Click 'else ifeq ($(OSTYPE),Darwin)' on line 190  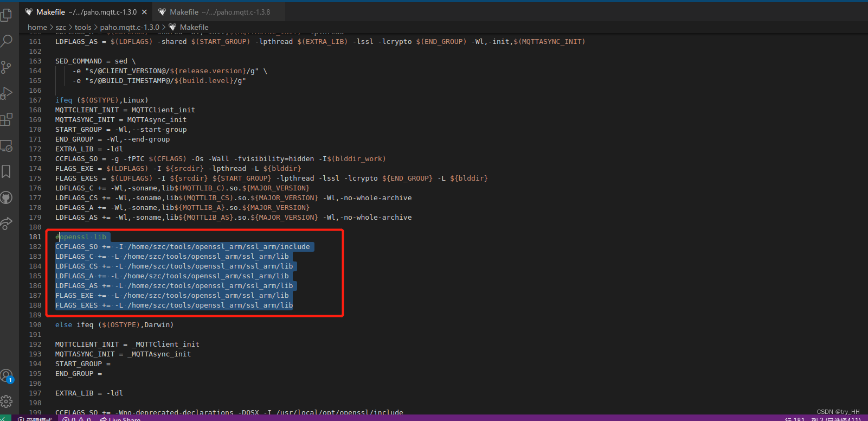114,324
